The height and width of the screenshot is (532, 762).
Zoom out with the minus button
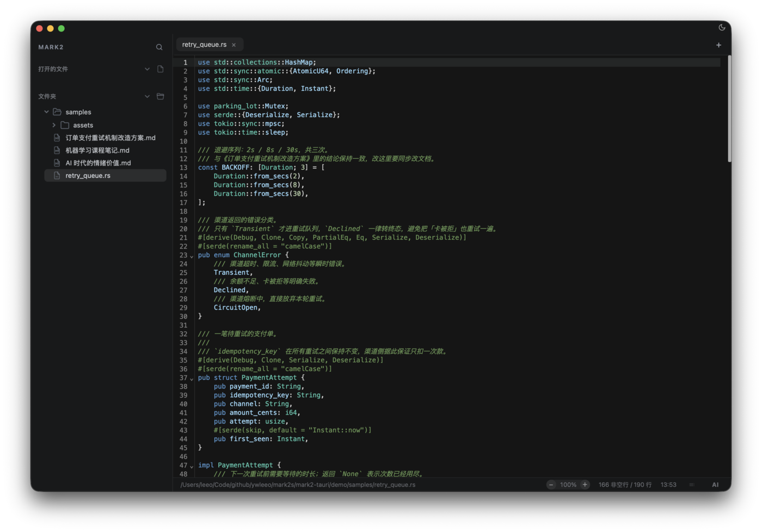pos(551,485)
